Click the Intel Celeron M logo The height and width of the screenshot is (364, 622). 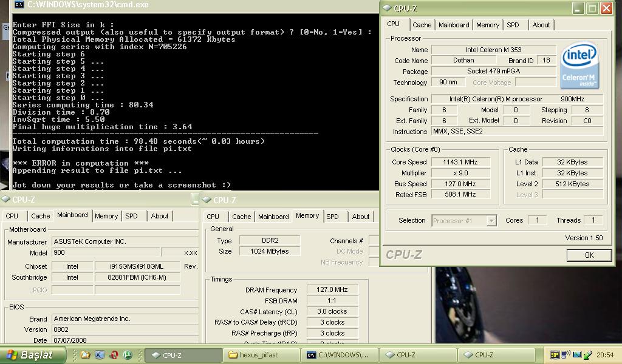(579, 66)
